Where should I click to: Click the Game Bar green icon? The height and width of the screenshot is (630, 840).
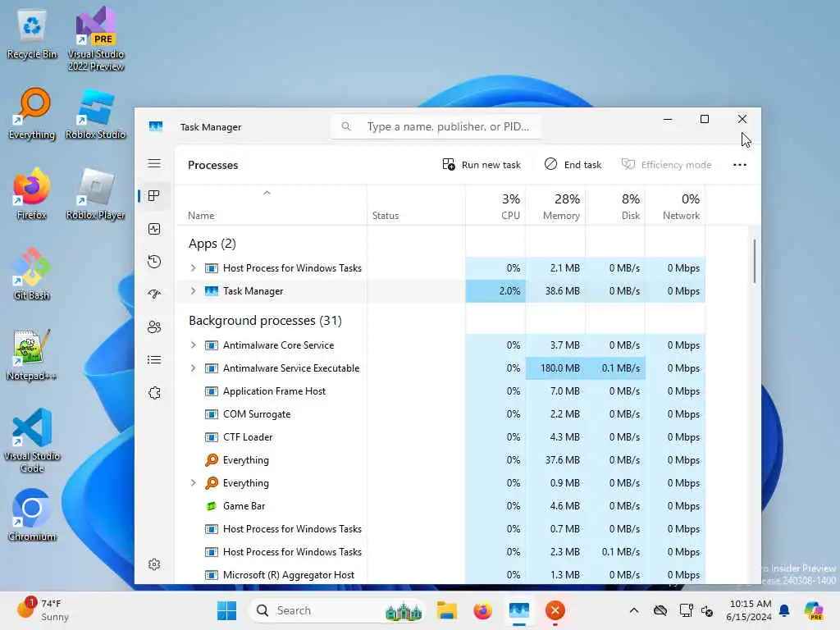pos(211,505)
